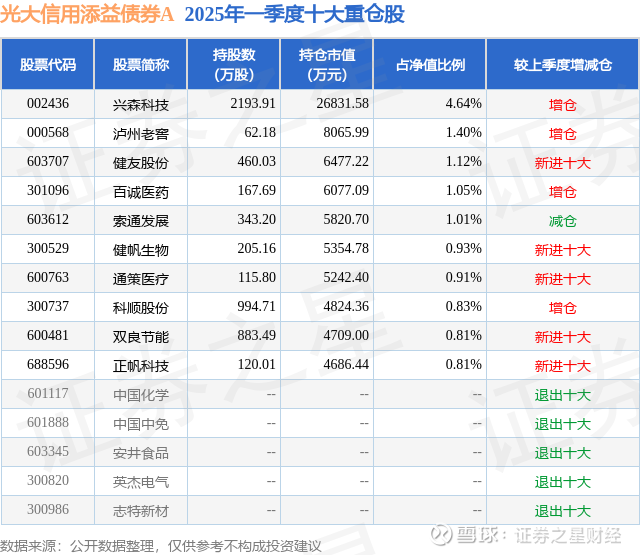The width and height of the screenshot is (640, 555).
Task: Click the 较上季度增减仓 column header
Action: coord(563,64)
